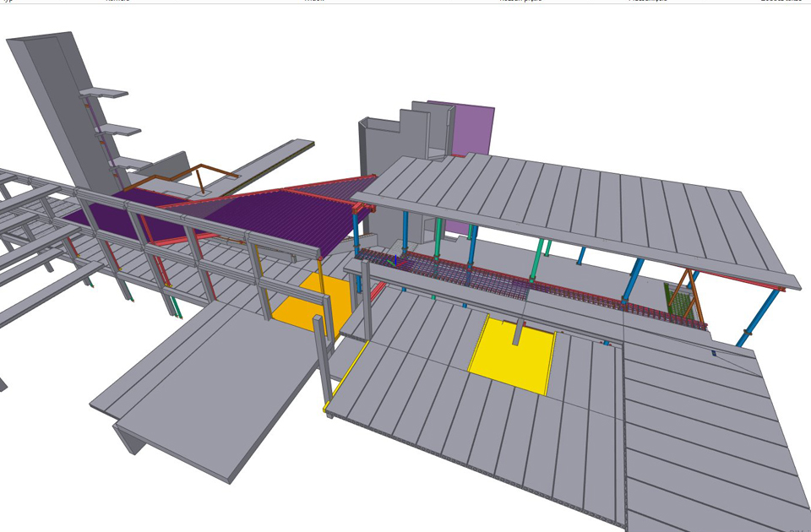
Task: Select the gray column inside yellow panel
Action: [x=516, y=332]
